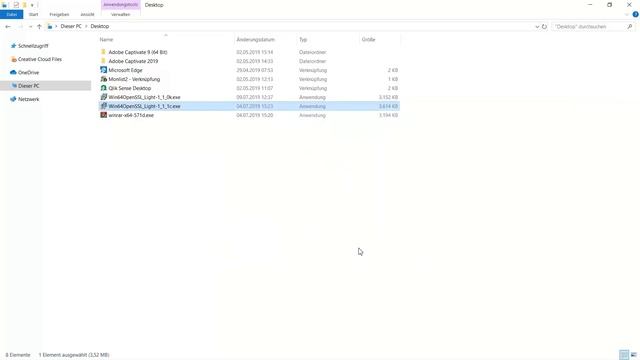Sort by the Name column header
The image size is (640, 360).
point(106,40)
